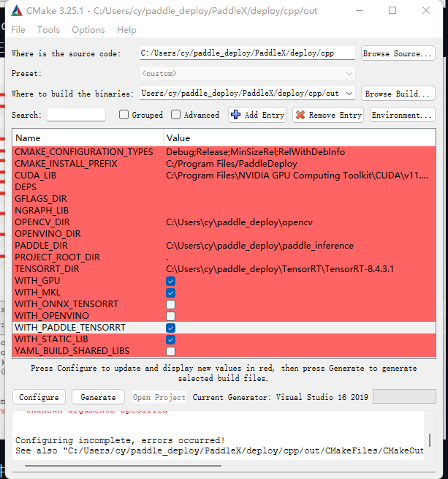Image resolution: width=448 pixels, height=479 pixels.
Task: Click the output log vertical scrollbar
Action: (430, 440)
